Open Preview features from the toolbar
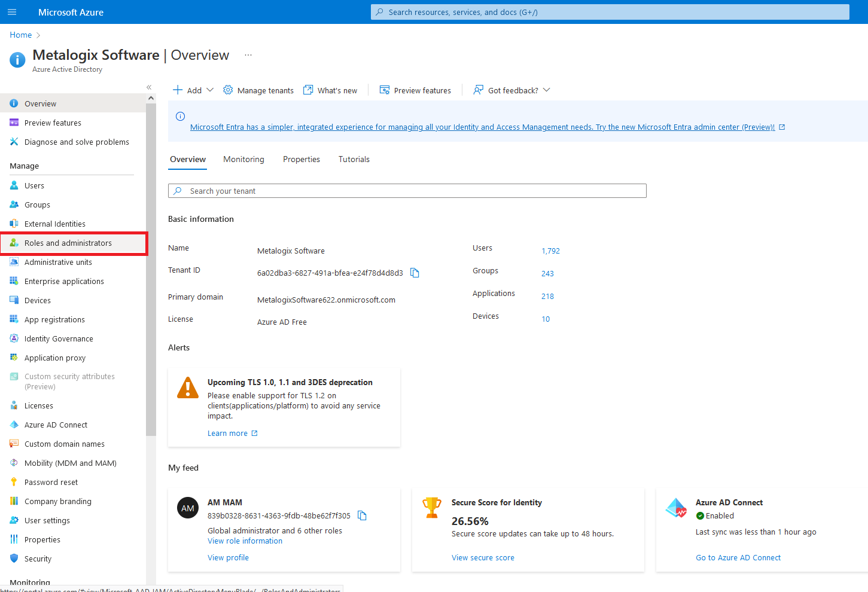The height and width of the screenshot is (592, 868). (x=416, y=90)
